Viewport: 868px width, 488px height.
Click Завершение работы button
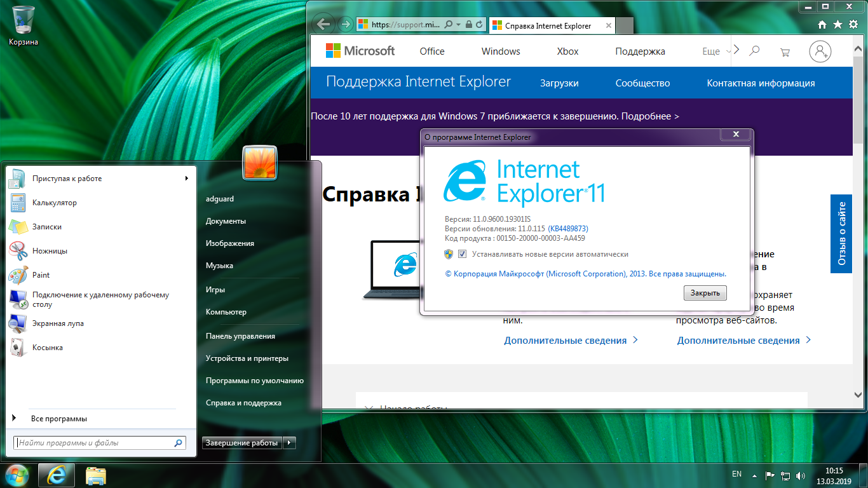click(x=241, y=443)
